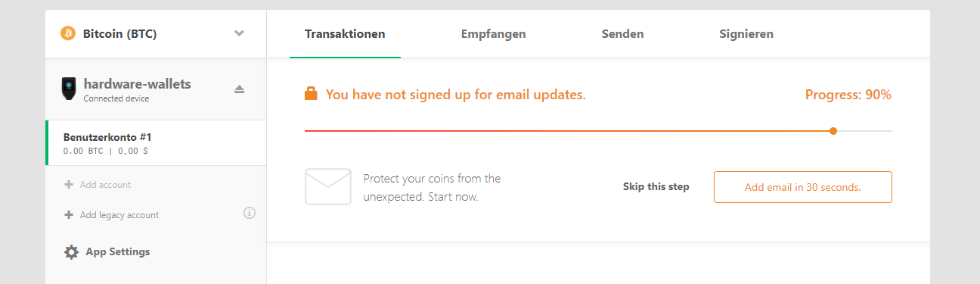Expand the Bitcoin (BTC) coin dropdown chevron
Screen dimensions: 980x284
[x=239, y=33]
